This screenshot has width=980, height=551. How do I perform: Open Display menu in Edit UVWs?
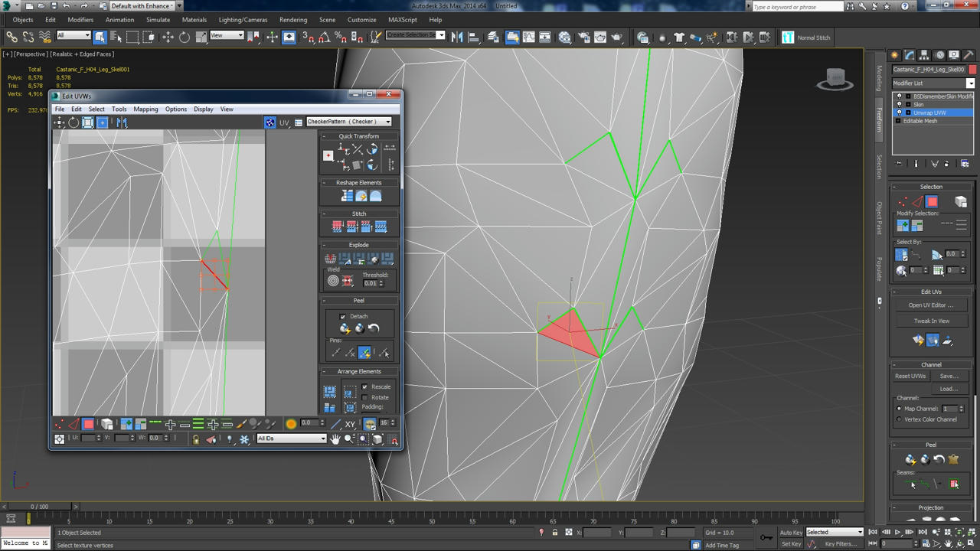pyautogui.click(x=203, y=109)
